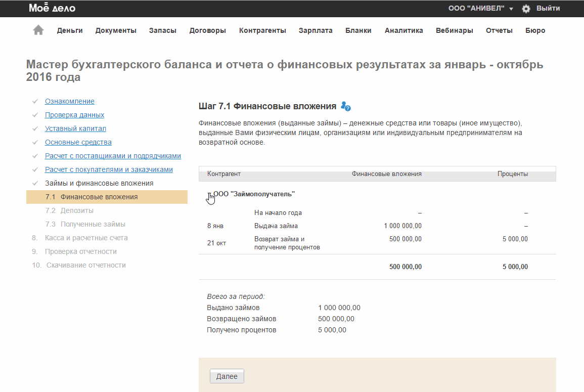This screenshot has width=584, height=392.
Task: Go to the Основные средства step
Action: (78, 142)
